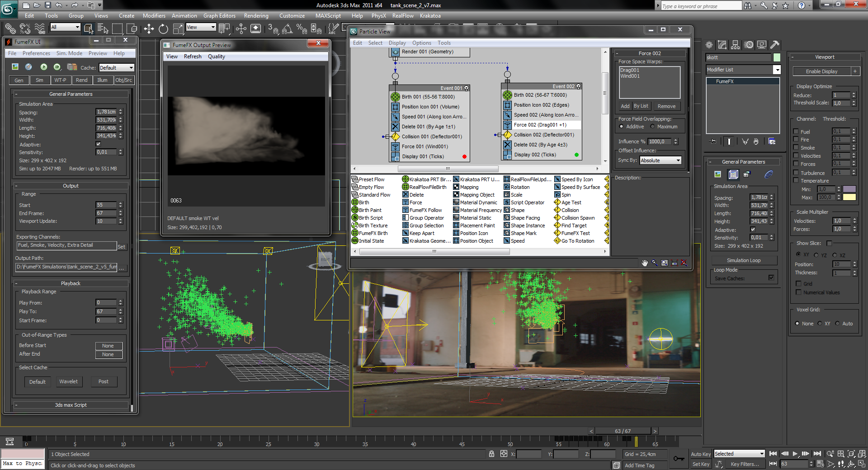The image size is (868, 470).
Task: Open the selection filter All dropdown
Action: pyautogui.click(x=65, y=27)
